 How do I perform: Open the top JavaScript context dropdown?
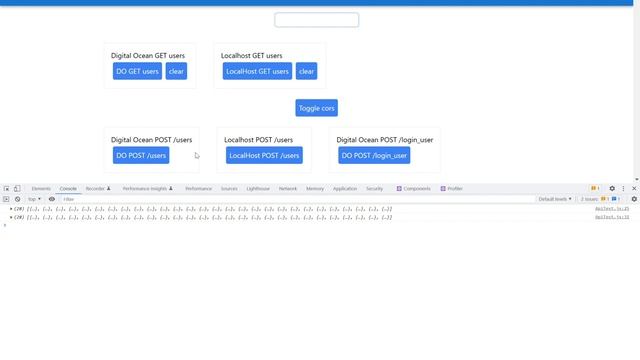click(34, 199)
